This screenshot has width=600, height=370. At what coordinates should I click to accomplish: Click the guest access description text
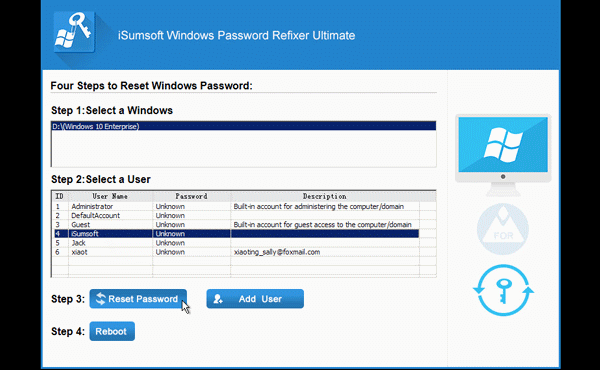[x=323, y=225]
